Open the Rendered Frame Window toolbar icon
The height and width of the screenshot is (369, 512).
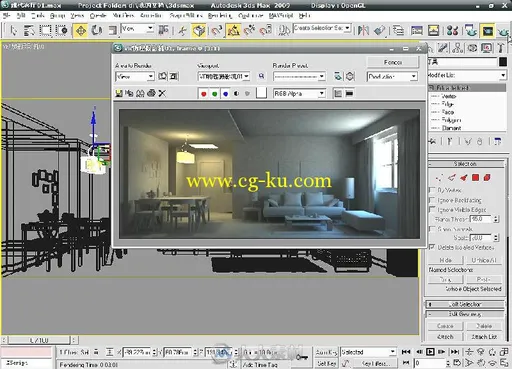click(488, 31)
